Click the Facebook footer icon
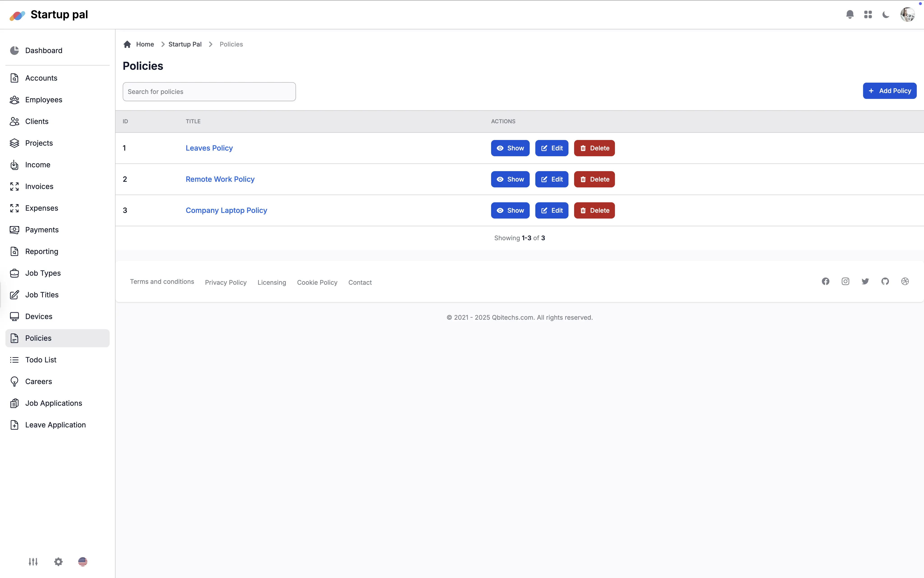This screenshot has height=578, width=924. click(x=825, y=282)
